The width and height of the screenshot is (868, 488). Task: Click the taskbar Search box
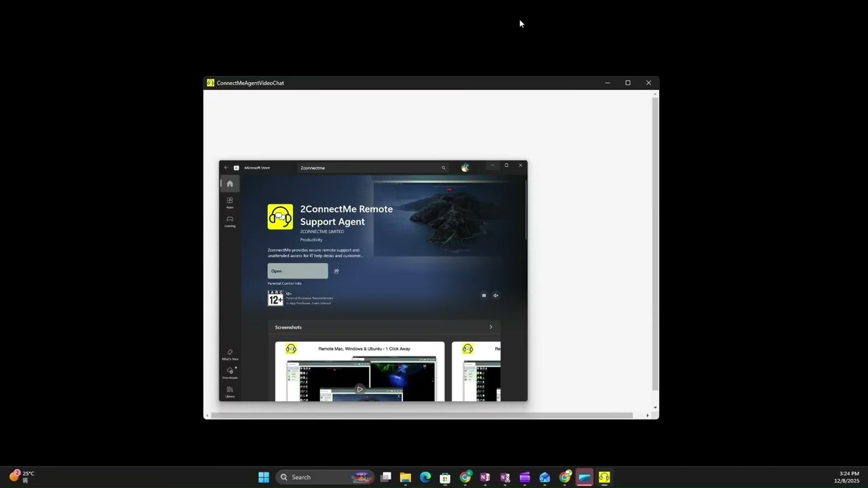click(325, 477)
